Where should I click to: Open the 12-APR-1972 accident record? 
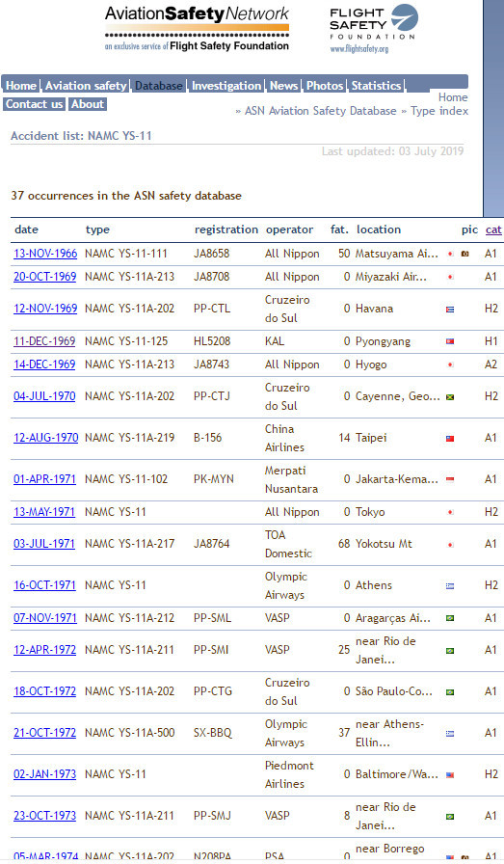(x=44, y=650)
